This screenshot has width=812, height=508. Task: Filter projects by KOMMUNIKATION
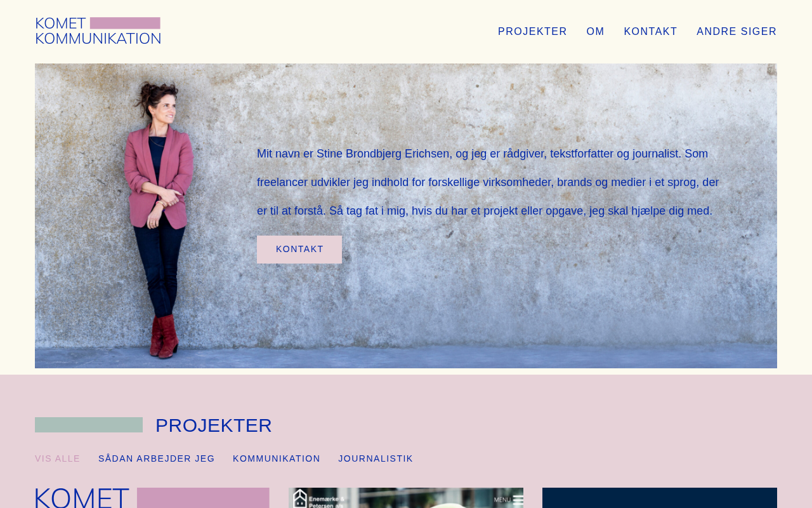(x=277, y=458)
